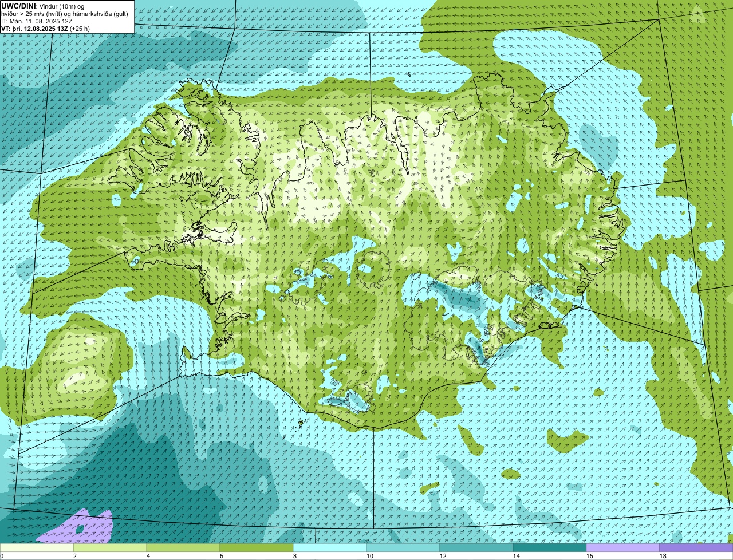This screenshot has width=733, height=560.
Task: Click the legend scale label "10"
Action: click(370, 556)
